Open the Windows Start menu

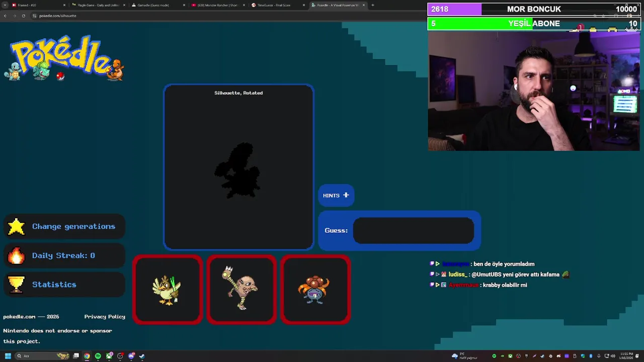(8, 356)
